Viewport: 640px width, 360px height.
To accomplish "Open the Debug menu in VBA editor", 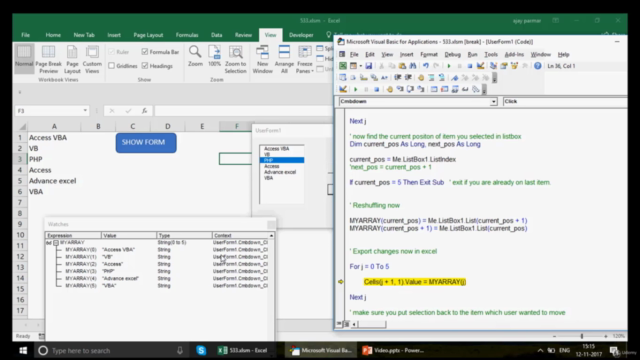I will [x=452, y=54].
